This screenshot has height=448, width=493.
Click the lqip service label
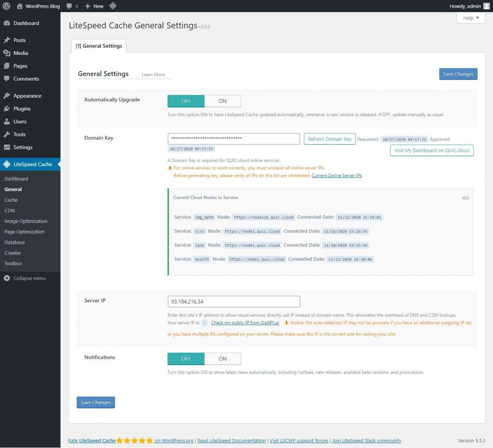pyautogui.click(x=200, y=245)
